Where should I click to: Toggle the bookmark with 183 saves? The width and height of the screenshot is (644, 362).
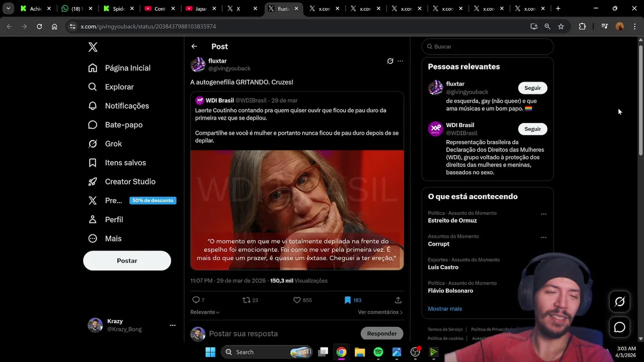[353, 300]
